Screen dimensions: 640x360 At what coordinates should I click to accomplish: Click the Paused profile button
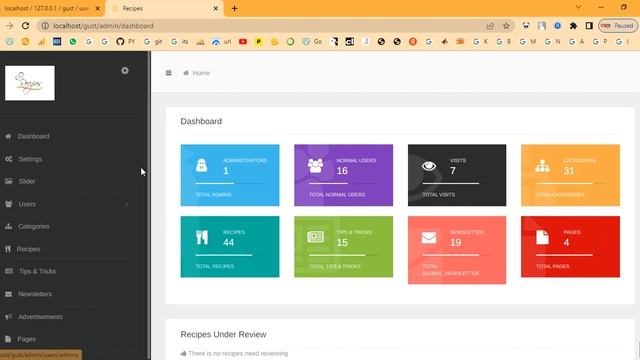618,26
